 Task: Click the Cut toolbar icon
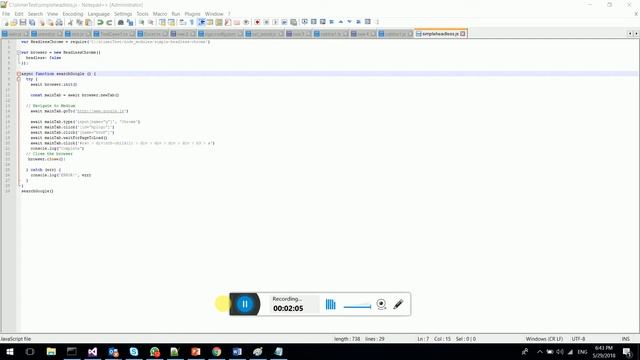[x=70, y=22]
